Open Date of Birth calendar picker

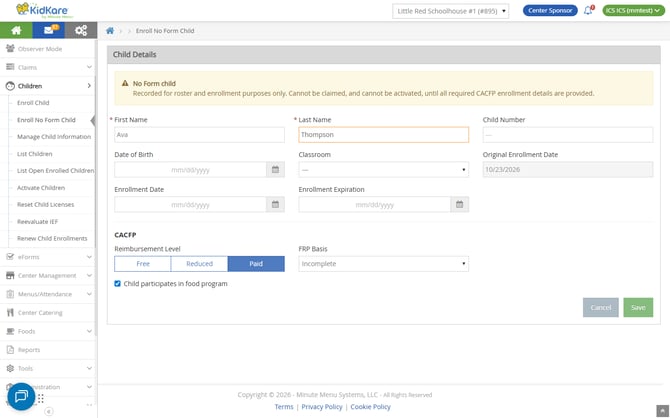tap(275, 170)
